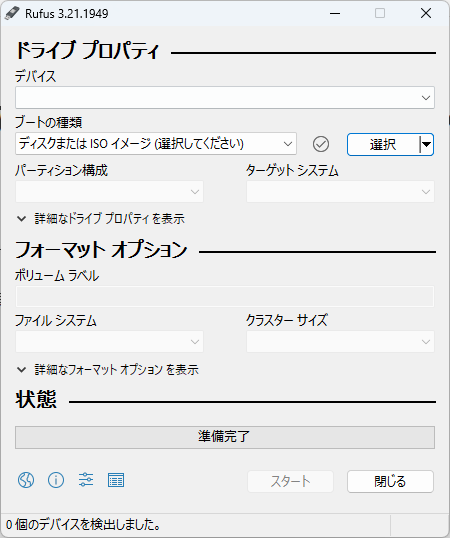Expand 詳細なドライブ プロパティを表示

coord(101,219)
